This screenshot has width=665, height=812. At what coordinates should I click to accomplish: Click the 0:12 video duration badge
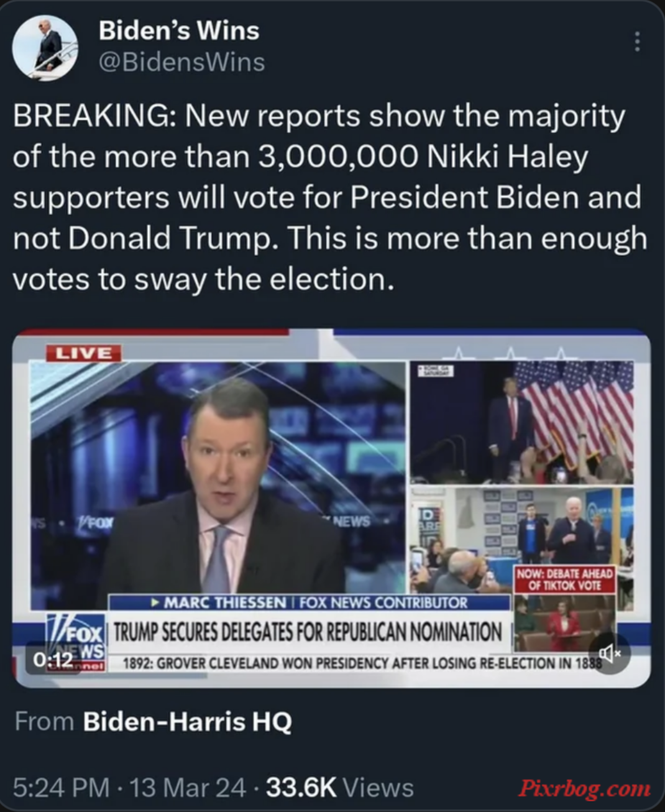tap(52, 659)
